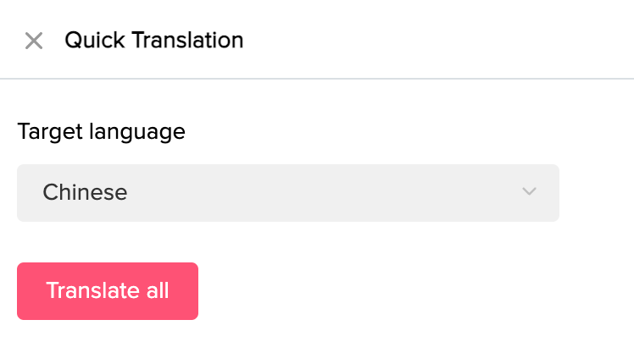Click the gray language selection field
The width and height of the screenshot is (634, 364).
(288, 193)
